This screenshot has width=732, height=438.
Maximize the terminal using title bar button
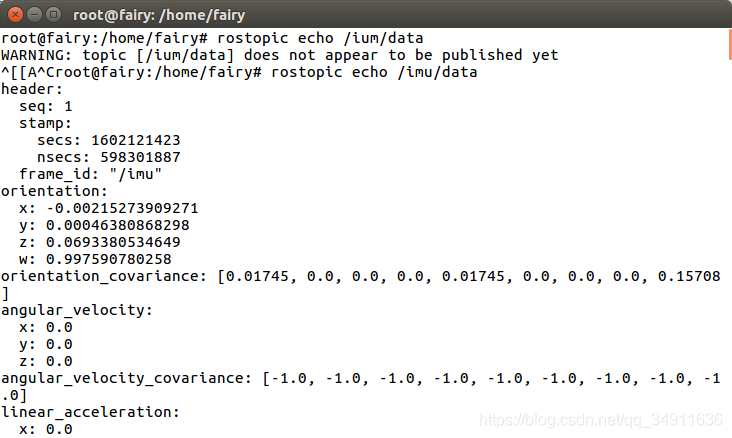(x=54, y=15)
